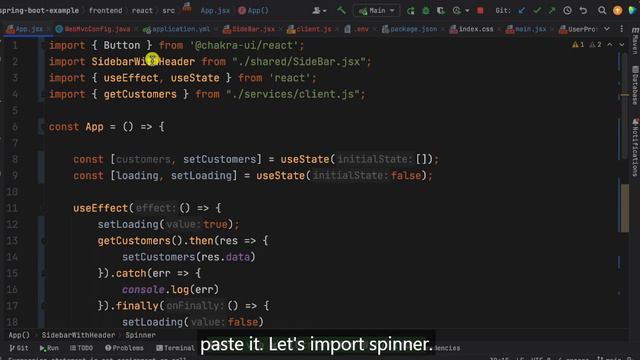Screen dimensions: 640x360
Task: Click setCustomers on line 8
Action: 220,159
